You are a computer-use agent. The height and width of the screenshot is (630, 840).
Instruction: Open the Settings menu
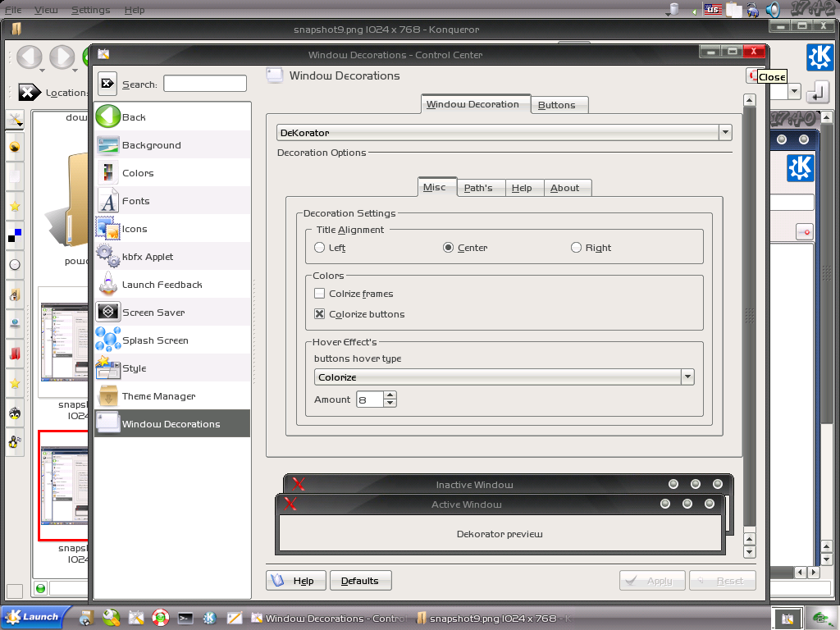90,10
